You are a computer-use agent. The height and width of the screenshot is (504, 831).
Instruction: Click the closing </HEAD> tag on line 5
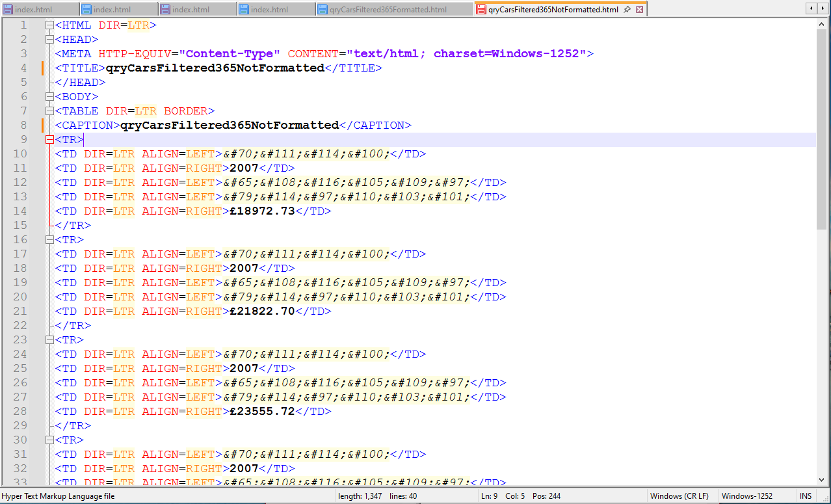[80, 82]
